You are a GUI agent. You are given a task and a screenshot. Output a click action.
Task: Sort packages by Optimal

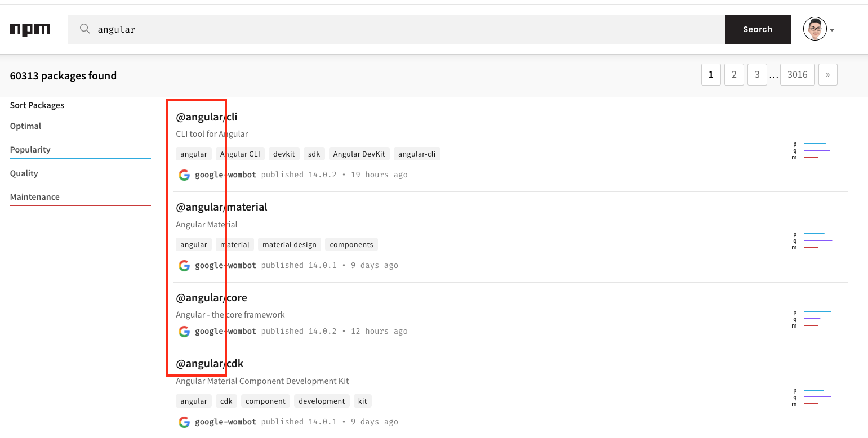coord(81,126)
